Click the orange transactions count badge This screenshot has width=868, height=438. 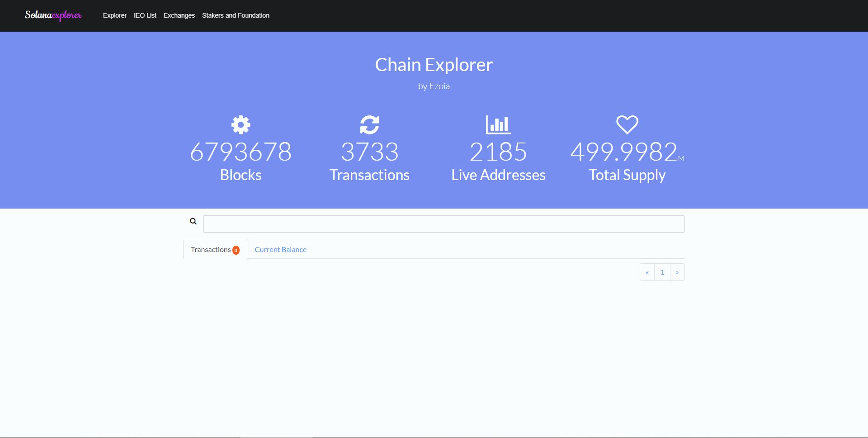coord(236,250)
